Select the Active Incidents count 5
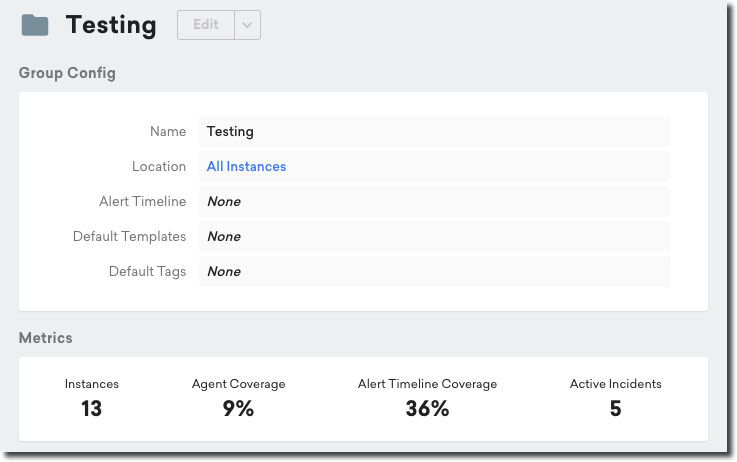737x462 pixels. tap(615, 408)
